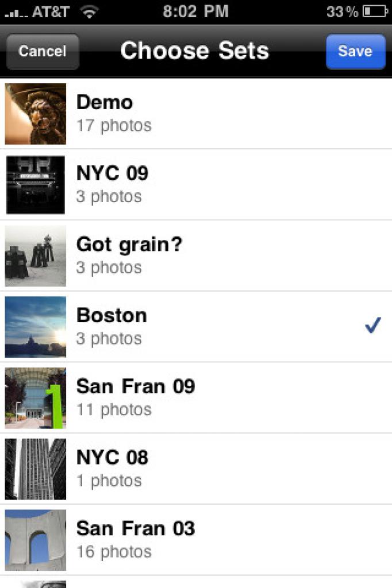Save the chosen sets

355,51
